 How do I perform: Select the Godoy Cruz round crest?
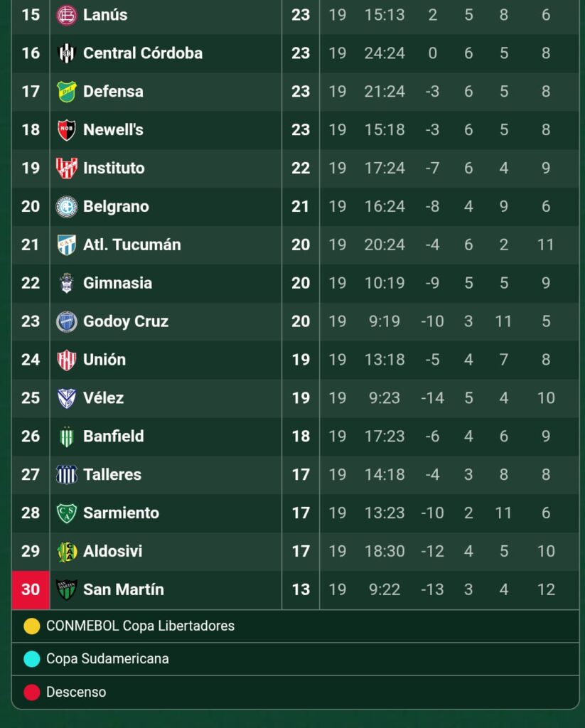click(x=66, y=321)
